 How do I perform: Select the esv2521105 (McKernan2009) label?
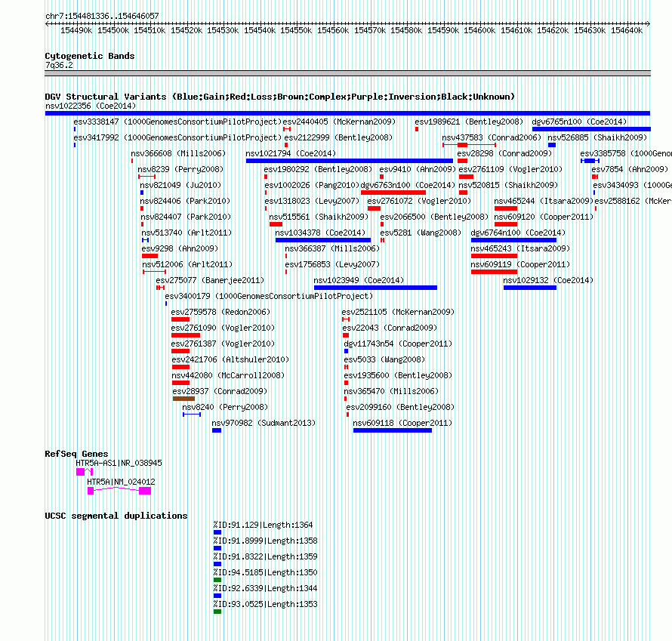pyautogui.click(x=398, y=312)
